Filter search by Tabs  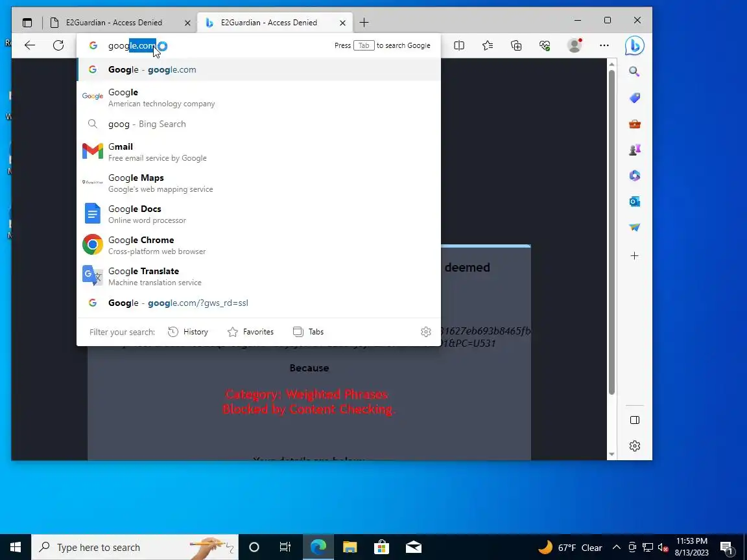tap(308, 332)
